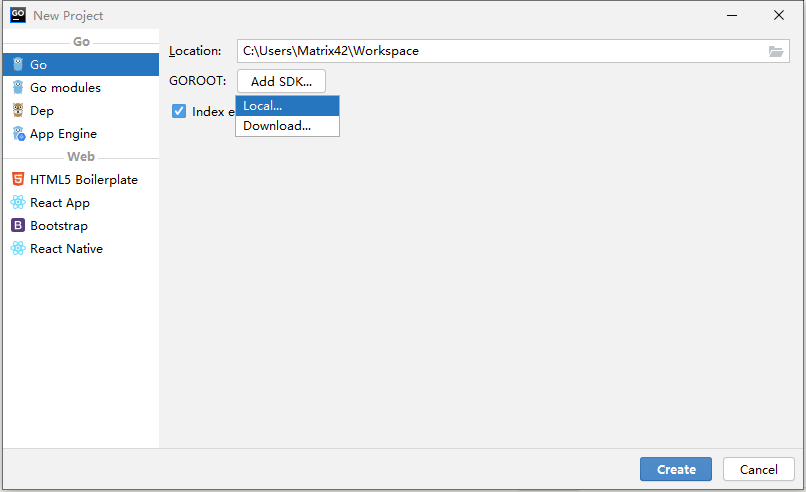Screen dimensions: 806x492
Task: Click the HTML5 Boilerplate shield icon
Action: point(18,179)
